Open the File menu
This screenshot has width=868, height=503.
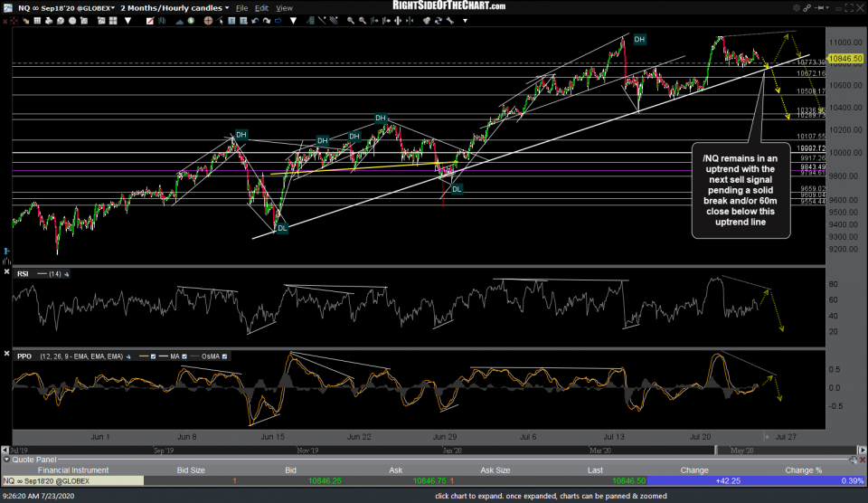pyautogui.click(x=242, y=8)
